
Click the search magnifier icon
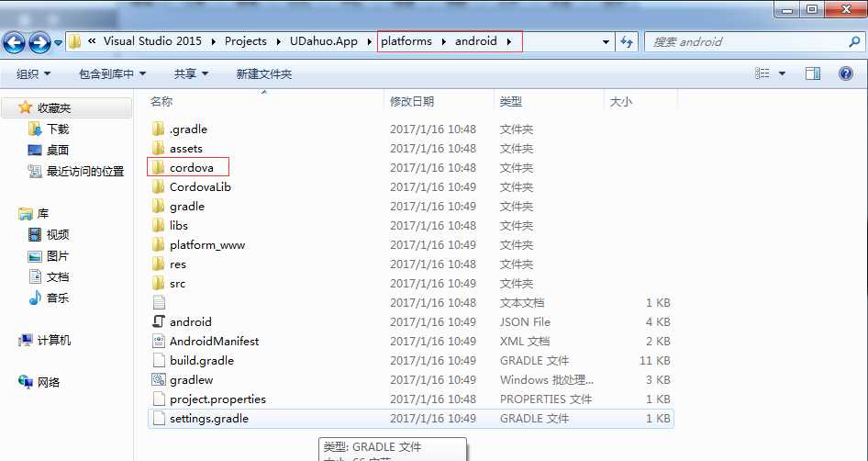pyautogui.click(x=854, y=41)
